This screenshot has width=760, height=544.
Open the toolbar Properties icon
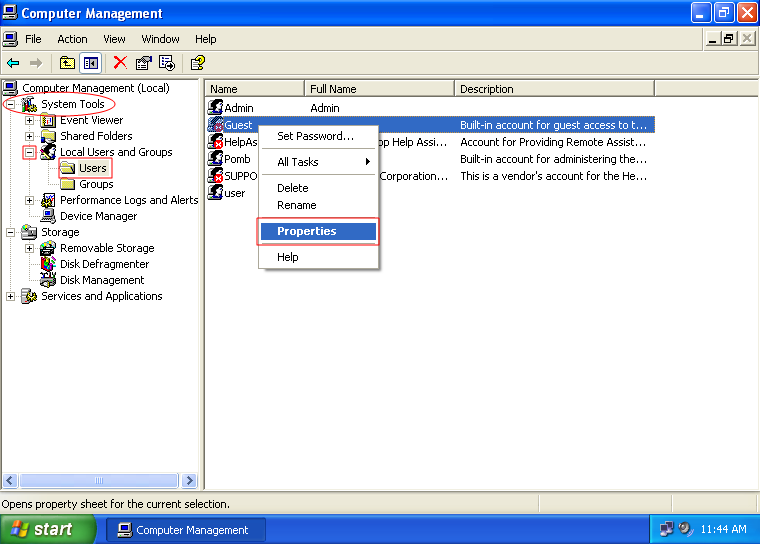[x=144, y=63]
